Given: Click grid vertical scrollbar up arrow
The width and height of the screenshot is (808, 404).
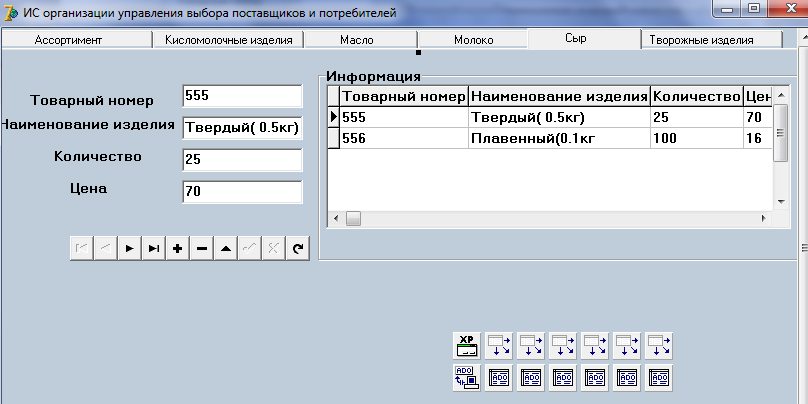Looking at the screenshot, I should 781,95.
